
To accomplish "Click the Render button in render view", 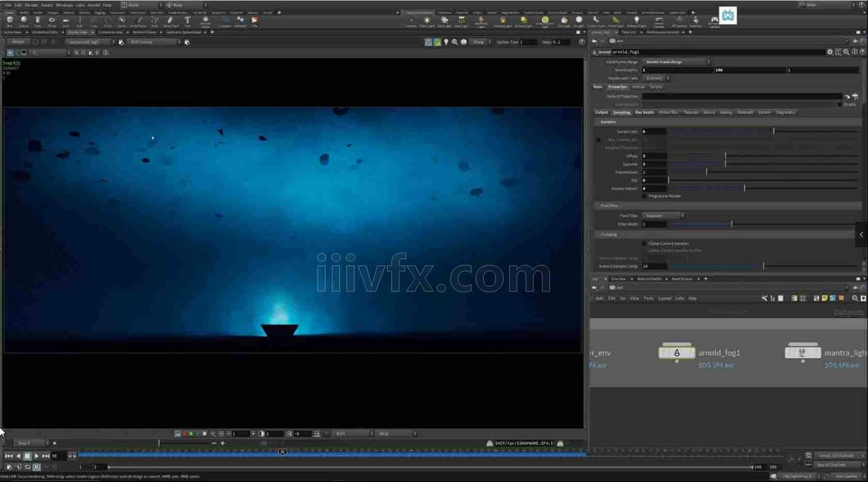I will tap(18, 42).
